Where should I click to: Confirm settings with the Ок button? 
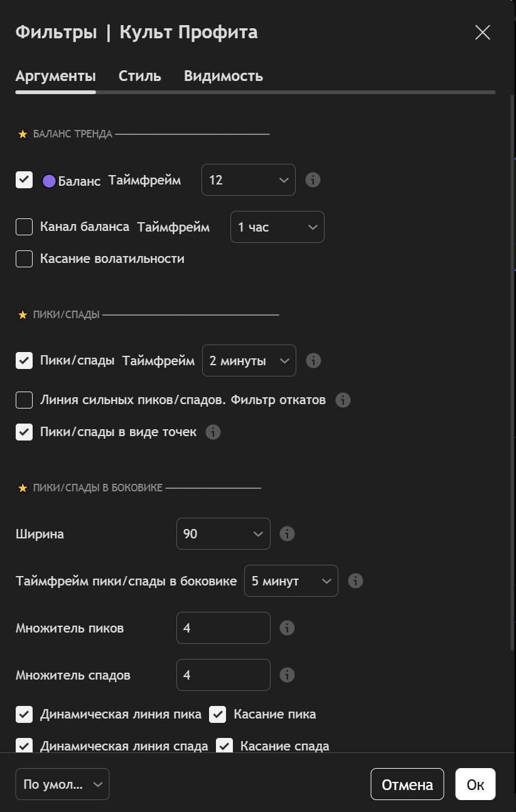(475, 784)
